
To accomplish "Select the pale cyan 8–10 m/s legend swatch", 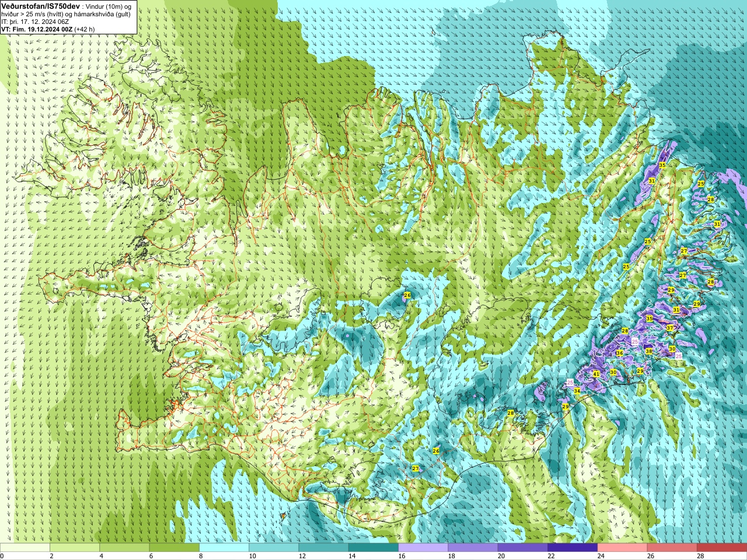I will click(224, 548).
